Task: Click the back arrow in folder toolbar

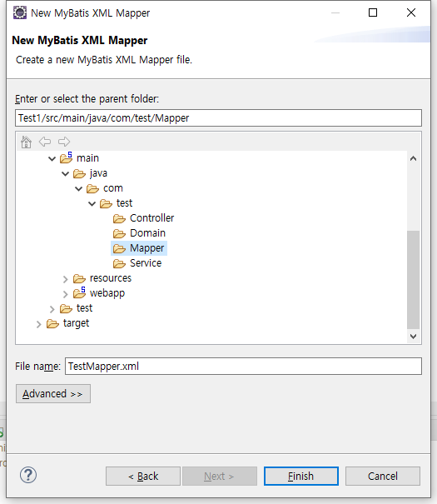Action: (45, 142)
